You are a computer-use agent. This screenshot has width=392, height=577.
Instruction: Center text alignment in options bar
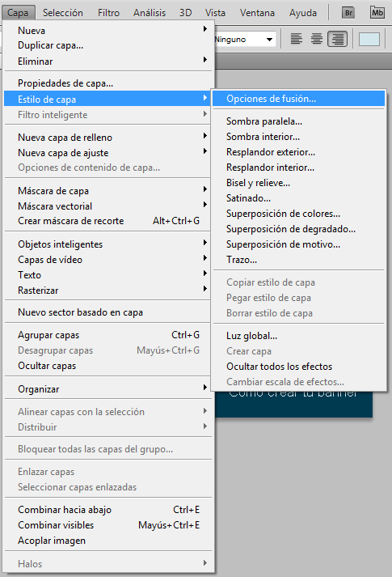tap(317, 39)
